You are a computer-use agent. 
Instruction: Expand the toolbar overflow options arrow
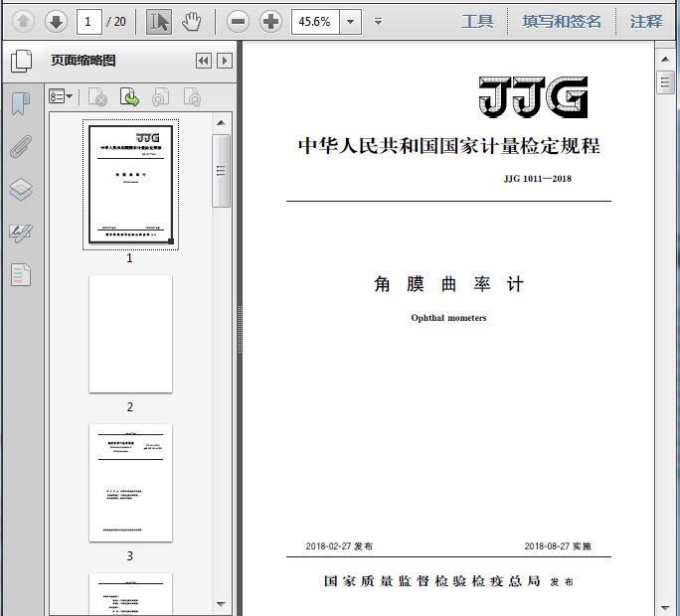pos(378,21)
